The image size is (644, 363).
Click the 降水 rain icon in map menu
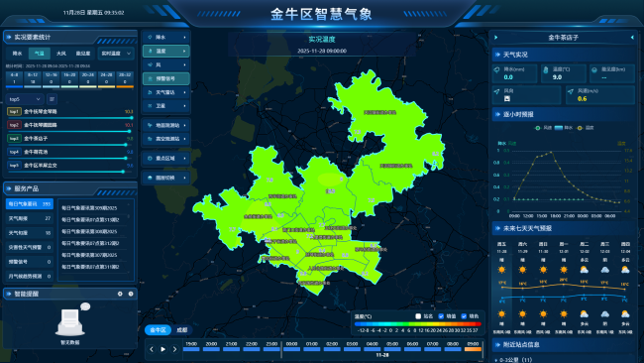[150, 37]
